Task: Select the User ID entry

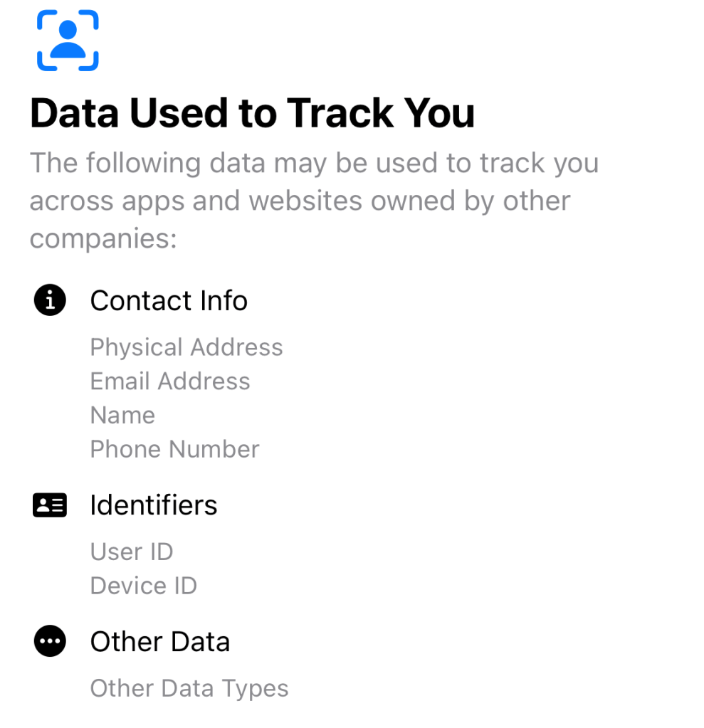Action: (132, 552)
